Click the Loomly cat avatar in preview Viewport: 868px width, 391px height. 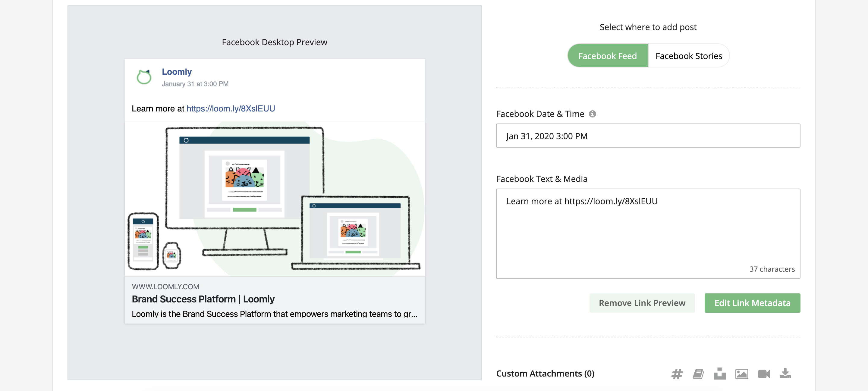pyautogui.click(x=144, y=77)
